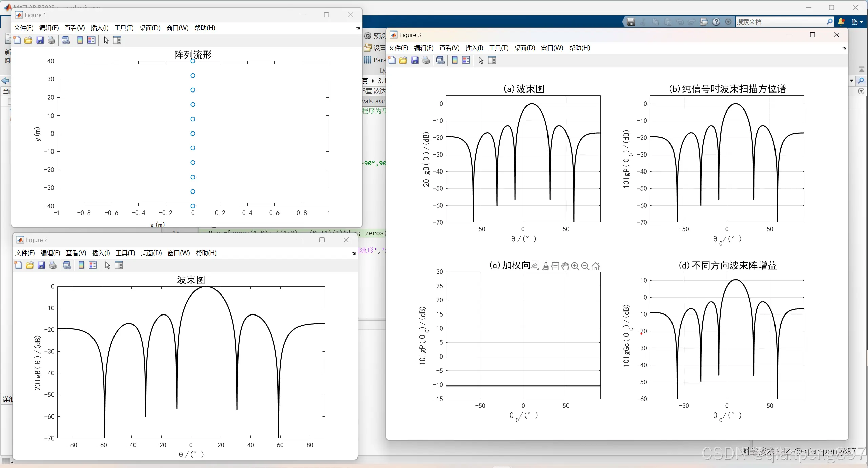Image resolution: width=868 pixels, height=468 pixels.
Task: Toggle Insert Colorbar in Figure 1 toolbar
Action: click(80, 40)
